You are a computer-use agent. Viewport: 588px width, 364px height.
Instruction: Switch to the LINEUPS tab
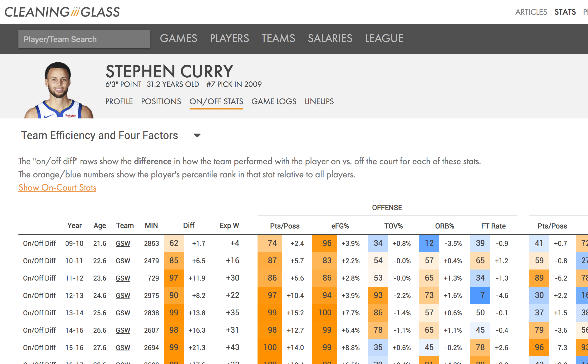pyautogui.click(x=319, y=102)
